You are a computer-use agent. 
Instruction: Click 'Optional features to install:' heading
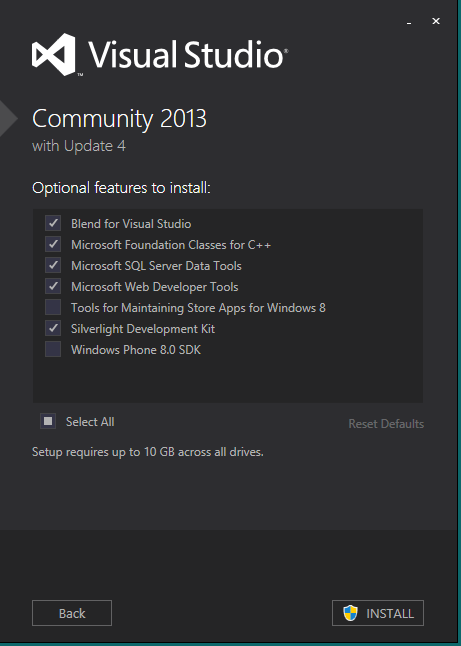[x=121, y=188]
